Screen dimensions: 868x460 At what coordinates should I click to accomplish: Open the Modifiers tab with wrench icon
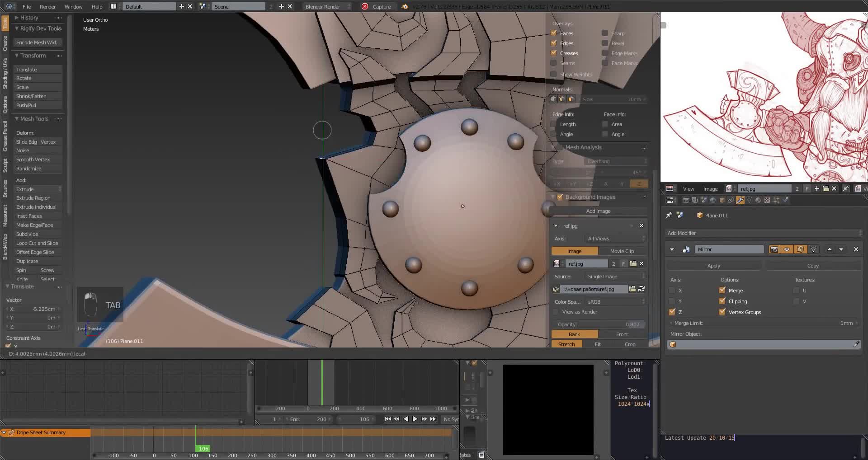tap(741, 200)
